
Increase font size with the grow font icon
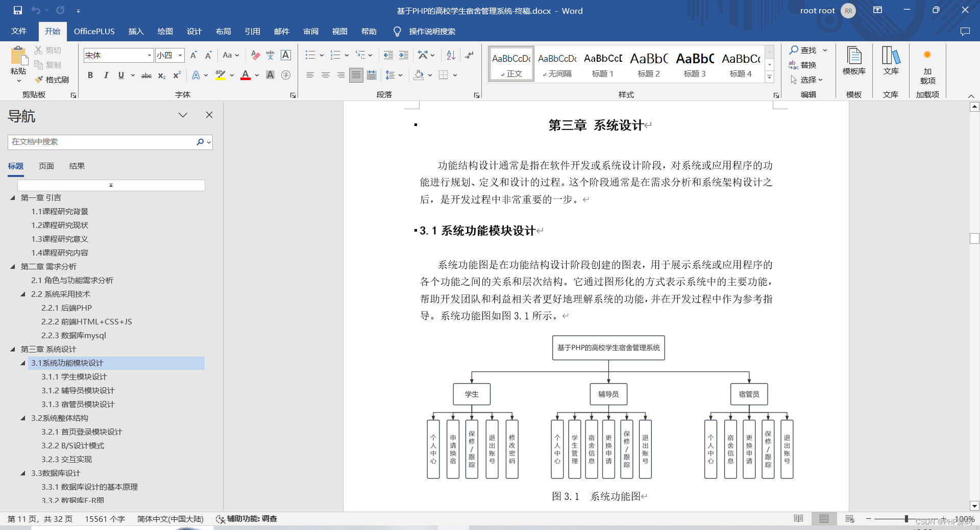(193, 55)
